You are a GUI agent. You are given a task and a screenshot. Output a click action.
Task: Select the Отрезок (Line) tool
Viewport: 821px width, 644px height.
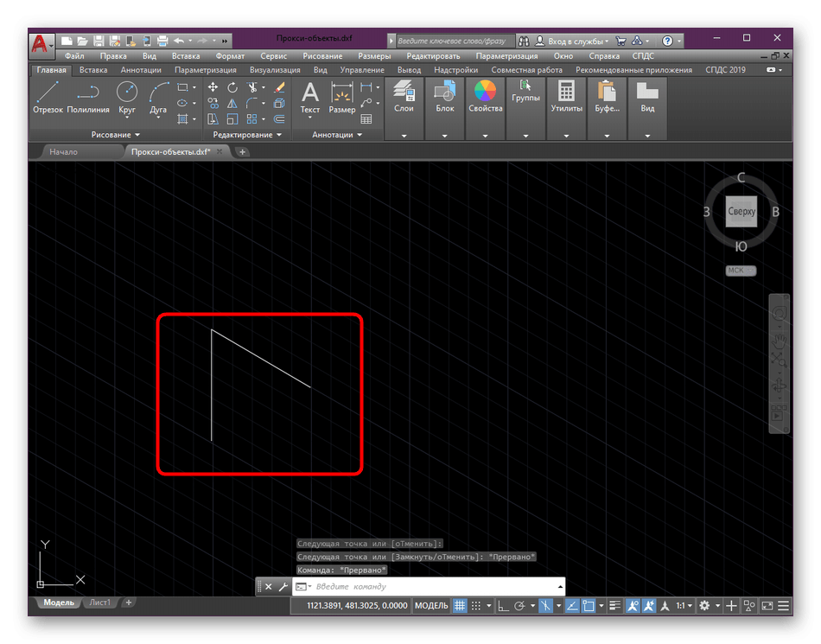[x=48, y=98]
